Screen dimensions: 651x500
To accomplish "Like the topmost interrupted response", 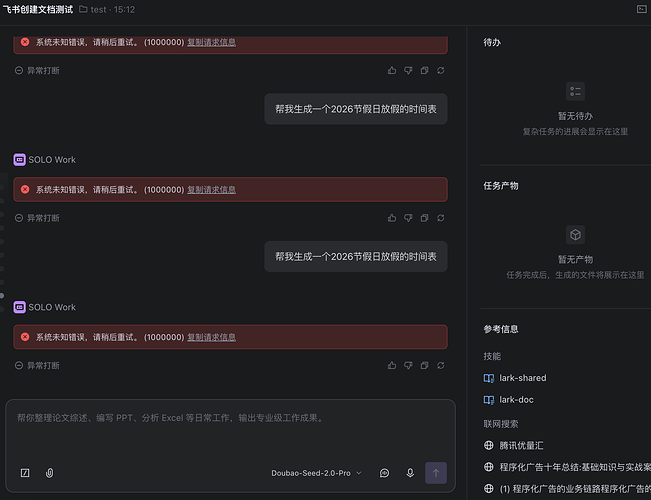I will coord(392,70).
